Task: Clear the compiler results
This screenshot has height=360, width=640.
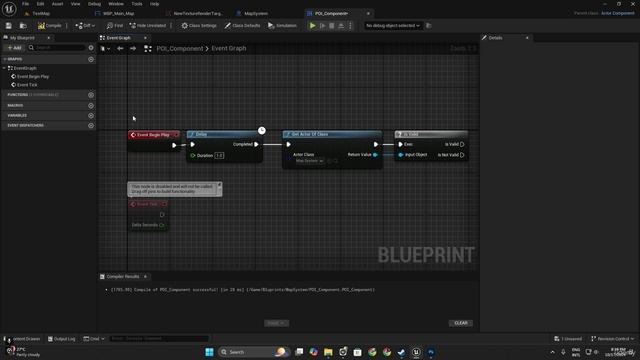Action: coord(461,323)
